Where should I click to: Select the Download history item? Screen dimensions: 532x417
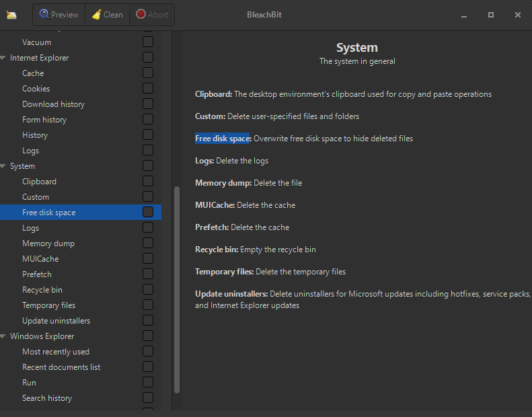[x=53, y=104]
